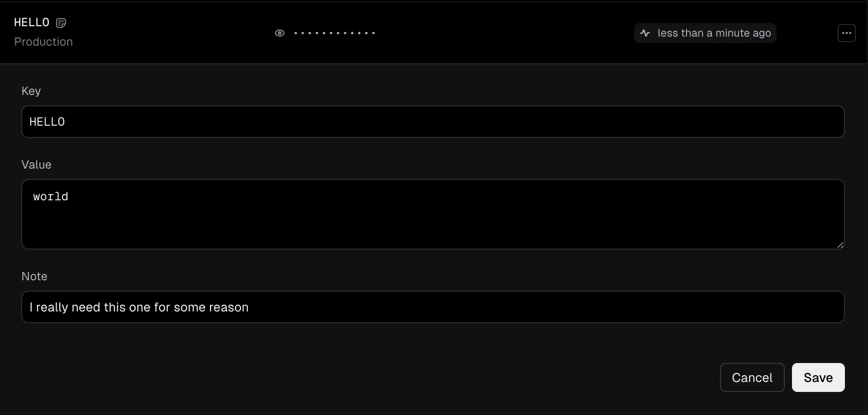The height and width of the screenshot is (415, 868).
Task: Focus the Key input containing HELLO
Action: (433, 121)
